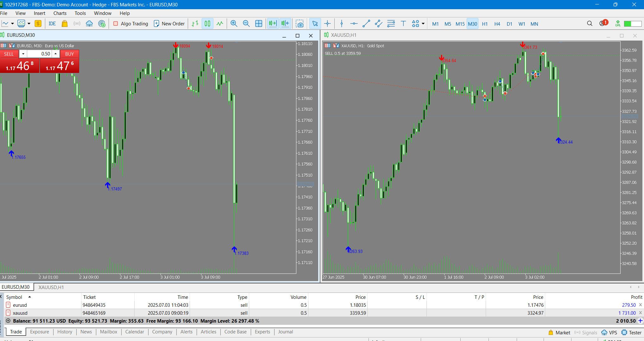Image resolution: width=644 pixels, height=341 pixels.
Task: Select the text label tool
Action: (403, 24)
